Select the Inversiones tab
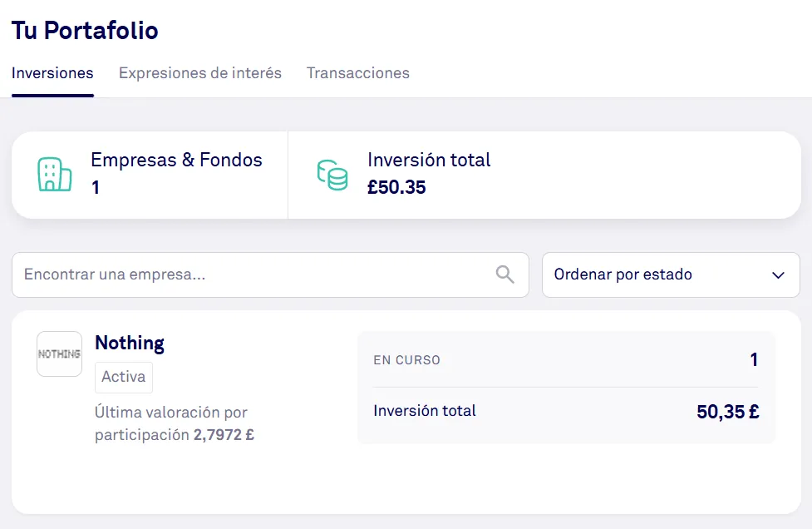Screen dimensions: 812x529 click(52, 73)
